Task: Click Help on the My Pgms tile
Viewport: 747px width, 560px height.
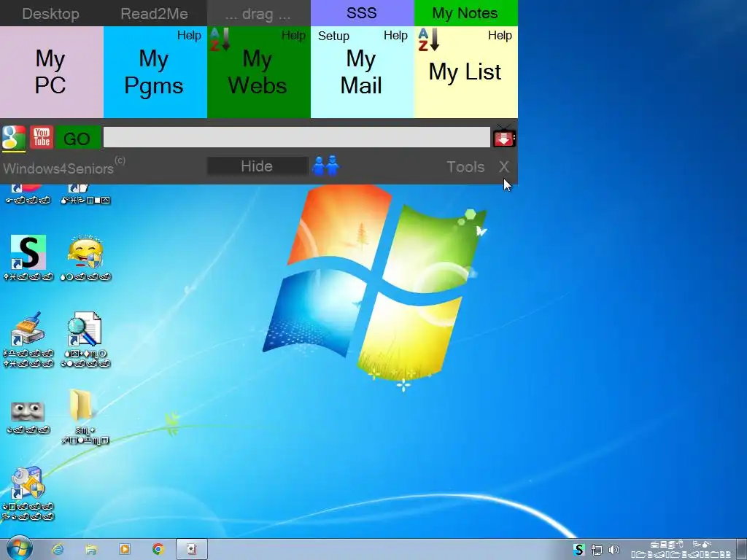Action: pos(189,35)
